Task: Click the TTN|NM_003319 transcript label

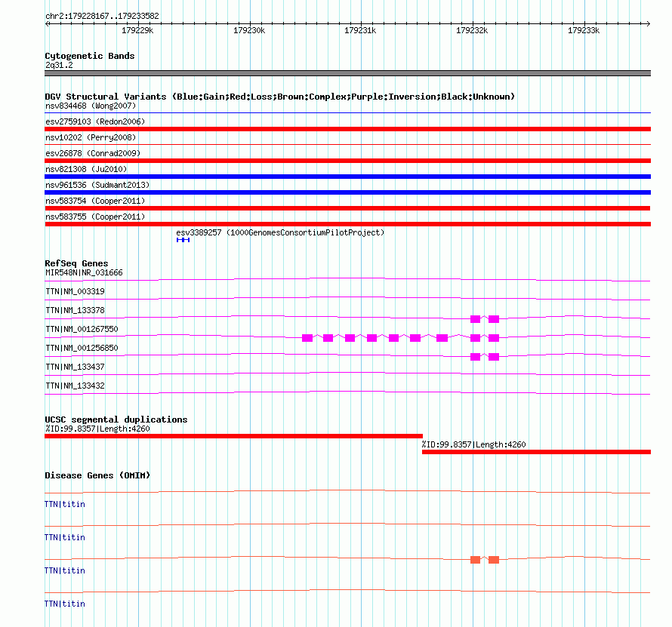Action: click(x=75, y=292)
